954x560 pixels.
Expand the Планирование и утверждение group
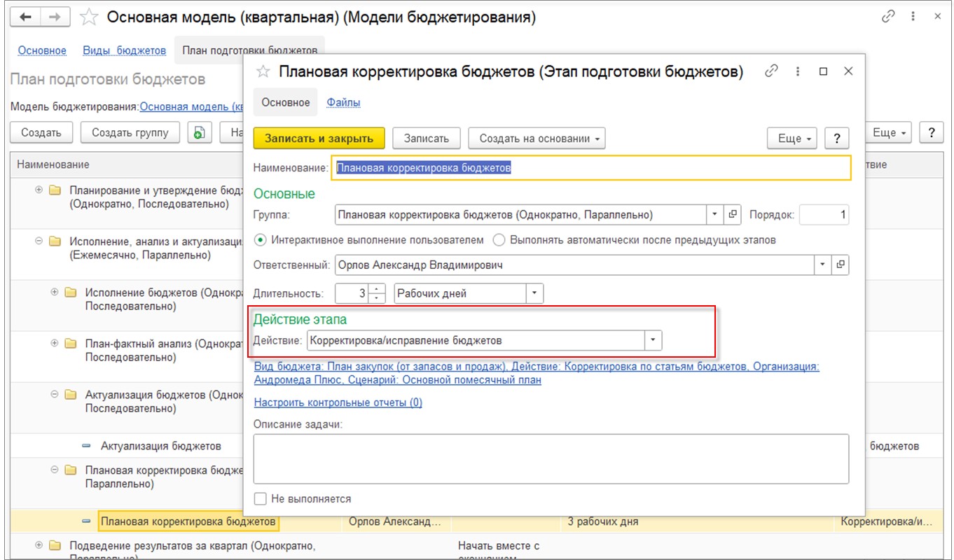pos(39,190)
